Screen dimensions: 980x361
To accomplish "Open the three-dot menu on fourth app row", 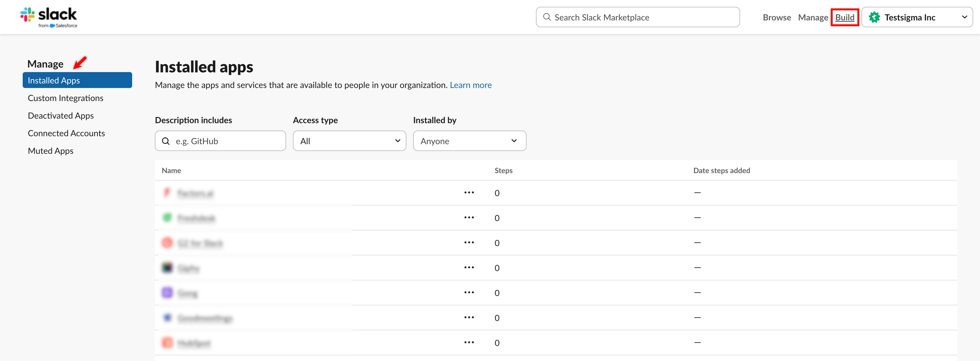I will pyautogui.click(x=469, y=268).
